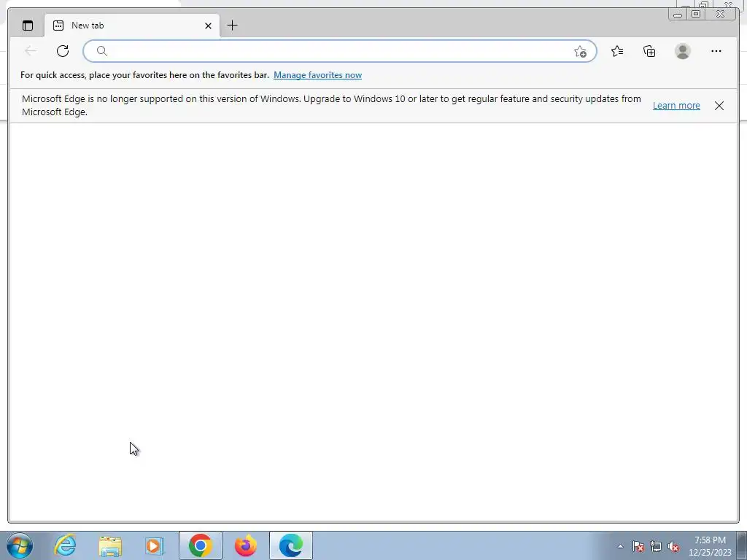Click the Learn more link
The image size is (747, 560).
click(x=676, y=106)
